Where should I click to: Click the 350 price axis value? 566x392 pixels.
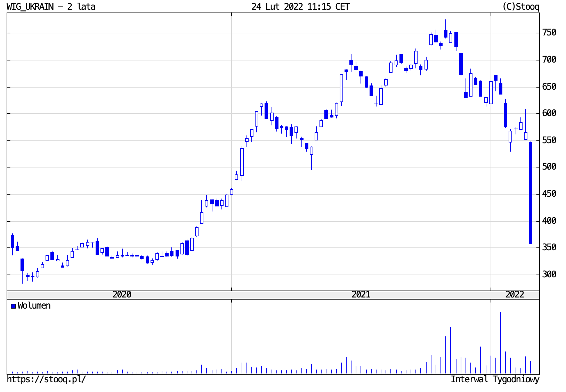coord(549,247)
